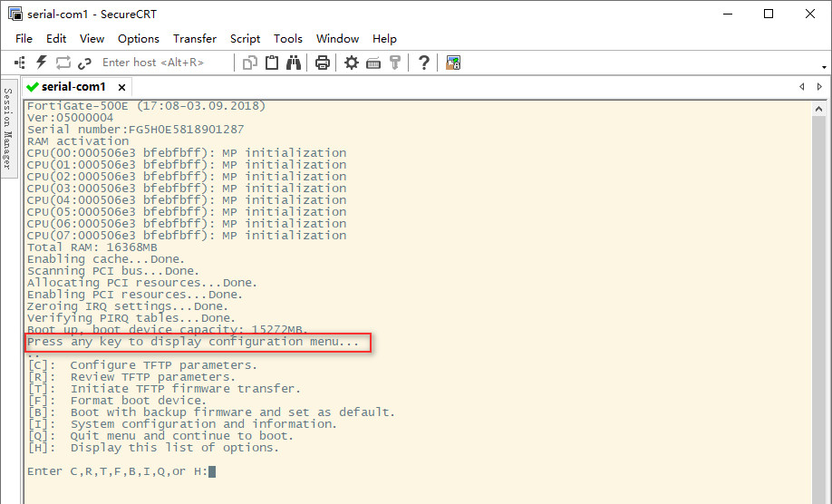Open the Options menu
The width and height of the screenshot is (832, 504).
coord(139,39)
